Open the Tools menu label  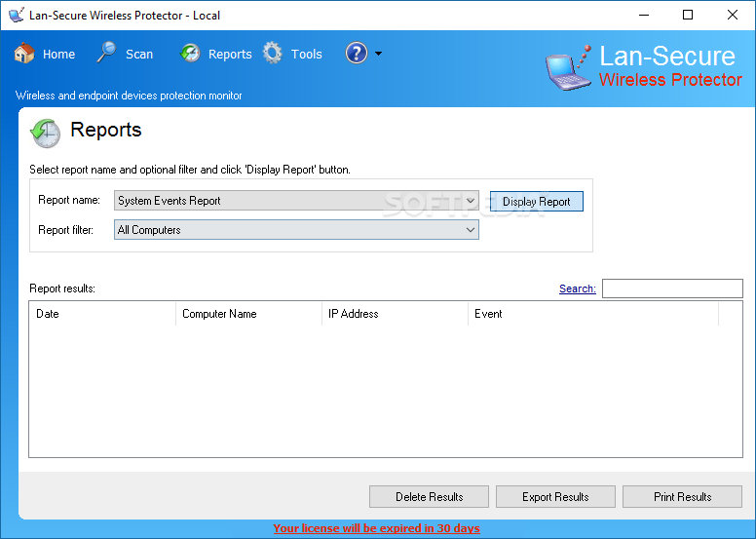(x=307, y=54)
